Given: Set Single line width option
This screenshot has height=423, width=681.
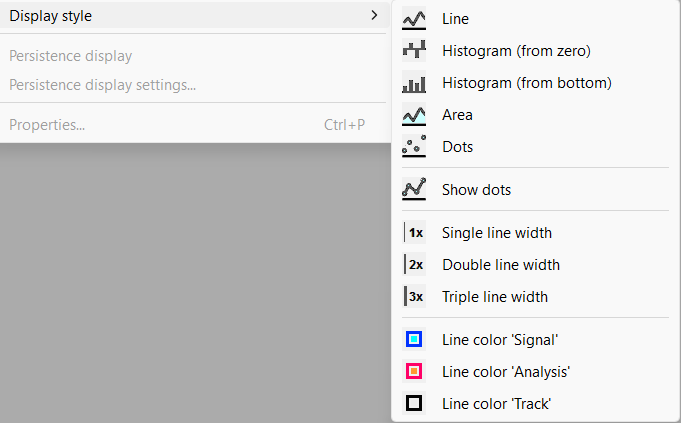Looking at the screenshot, I should 496,233.
